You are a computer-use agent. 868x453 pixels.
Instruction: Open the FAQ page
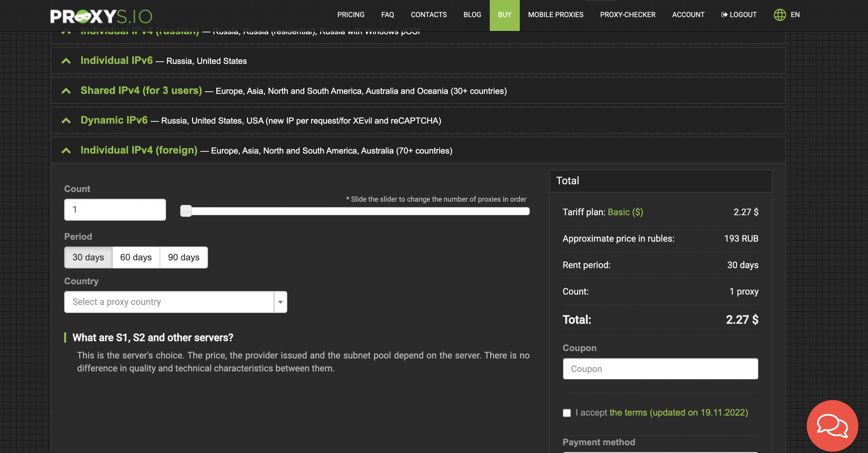pyautogui.click(x=388, y=15)
